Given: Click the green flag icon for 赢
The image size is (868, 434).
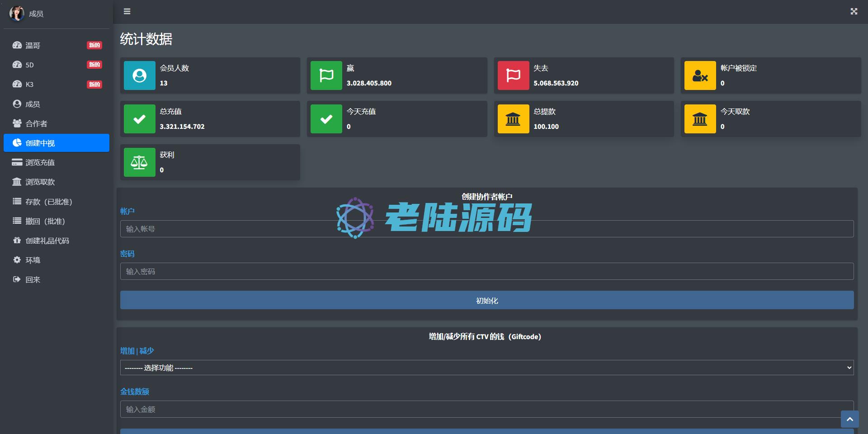Looking at the screenshot, I should pos(326,75).
